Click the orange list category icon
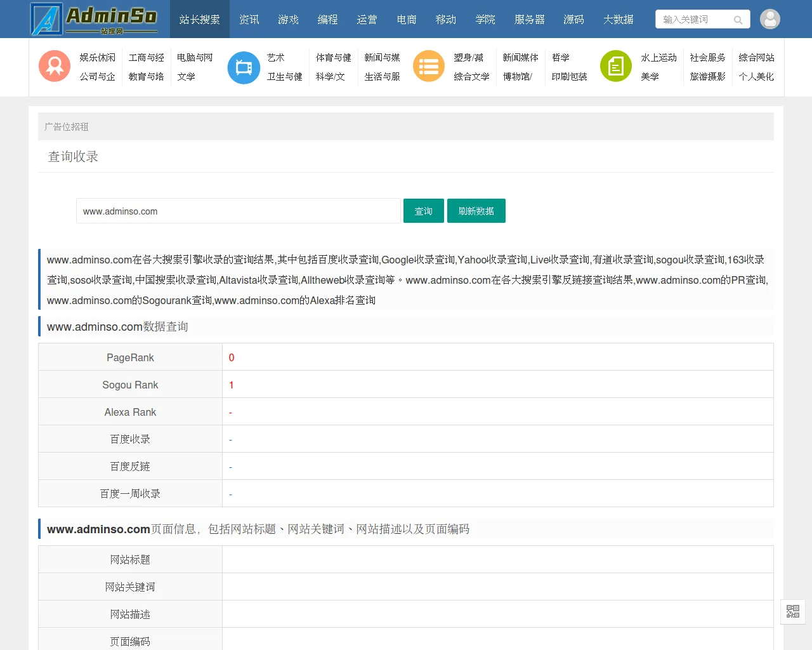 pos(429,66)
